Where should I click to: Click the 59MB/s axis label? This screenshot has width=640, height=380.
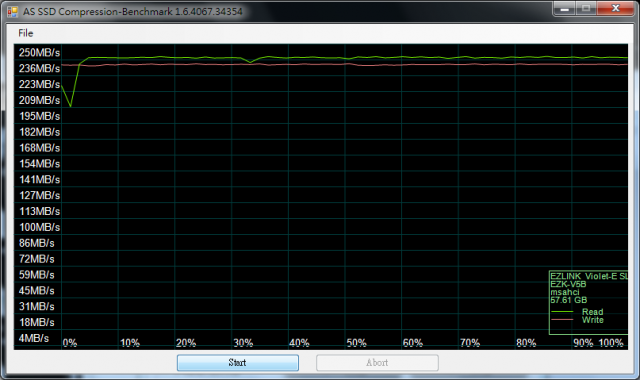[36, 275]
